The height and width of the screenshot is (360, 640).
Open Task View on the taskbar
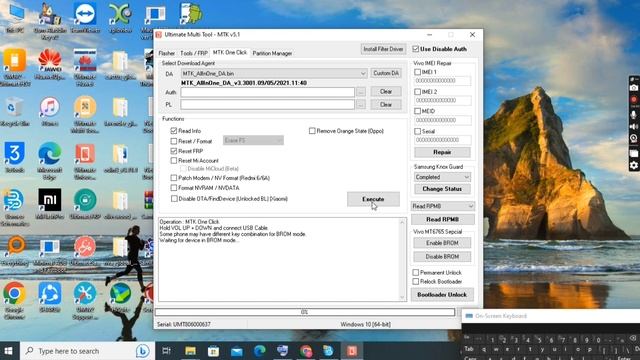tap(166, 351)
